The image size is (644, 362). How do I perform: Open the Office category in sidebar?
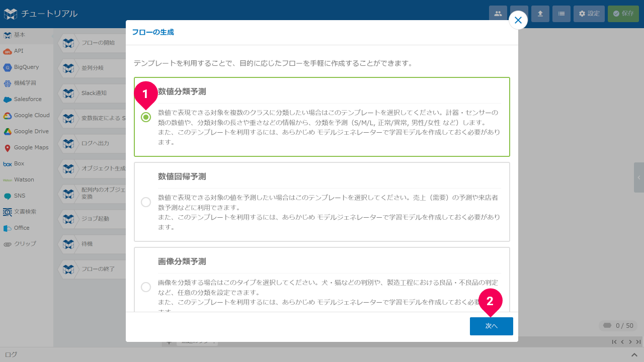coord(27,228)
